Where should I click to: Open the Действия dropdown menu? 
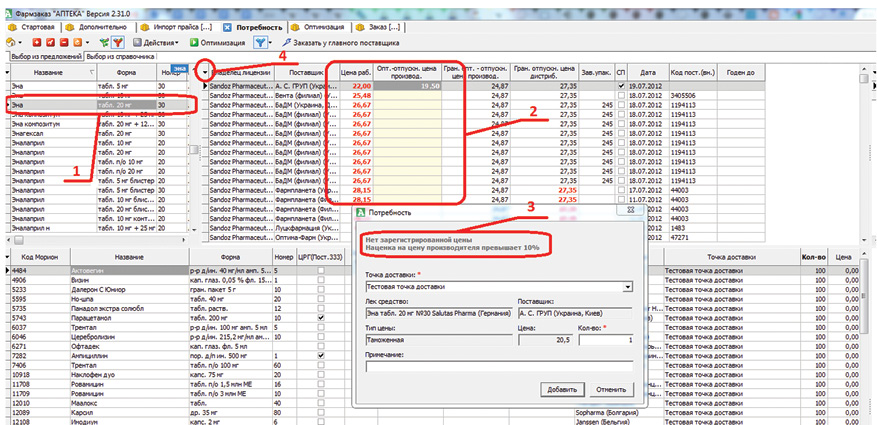[x=156, y=42]
